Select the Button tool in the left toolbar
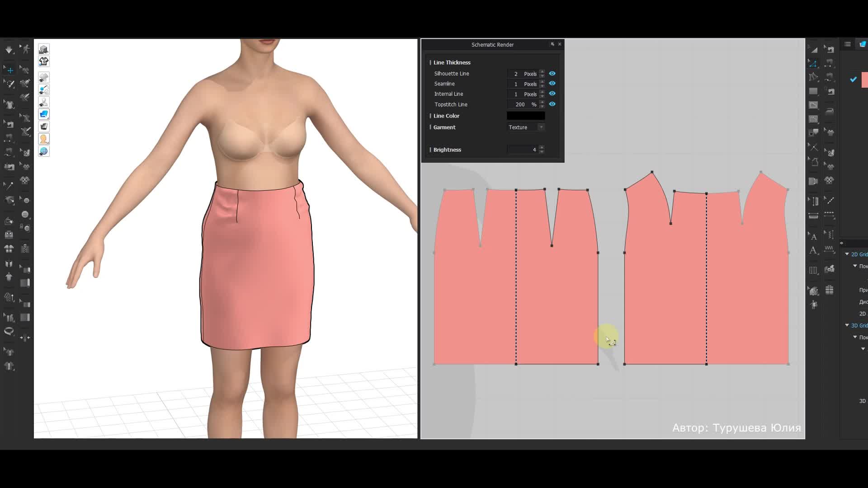This screenshot has height=488, width=868. pos(26,214)
